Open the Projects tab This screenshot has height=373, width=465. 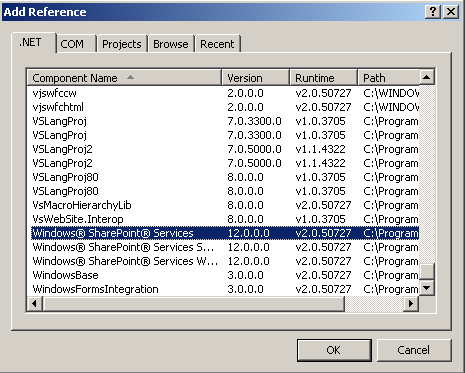pos(122,44)
